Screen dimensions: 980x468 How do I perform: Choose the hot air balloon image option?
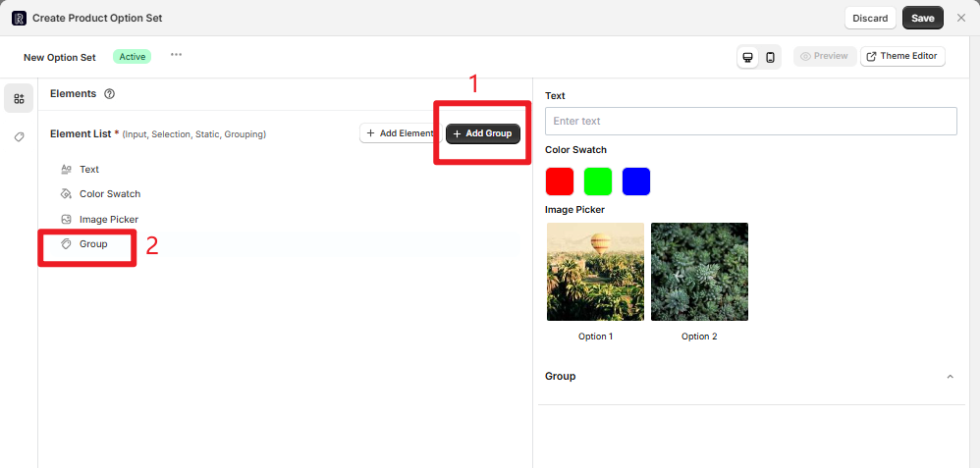point(595,272)
